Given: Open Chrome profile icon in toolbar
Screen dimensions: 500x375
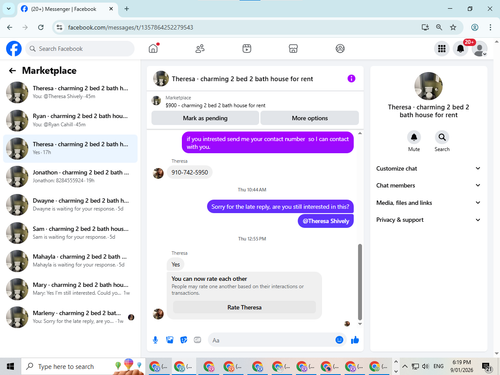Looking at the screenshot, I should click(x=475, y=27).
